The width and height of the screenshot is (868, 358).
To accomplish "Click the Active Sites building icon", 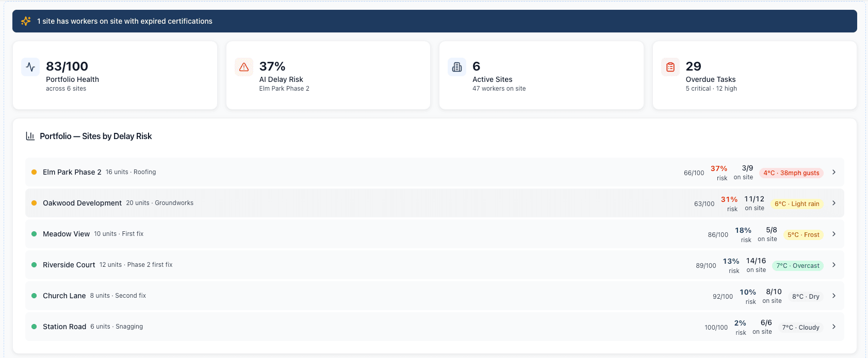I will tap(457, 67).
